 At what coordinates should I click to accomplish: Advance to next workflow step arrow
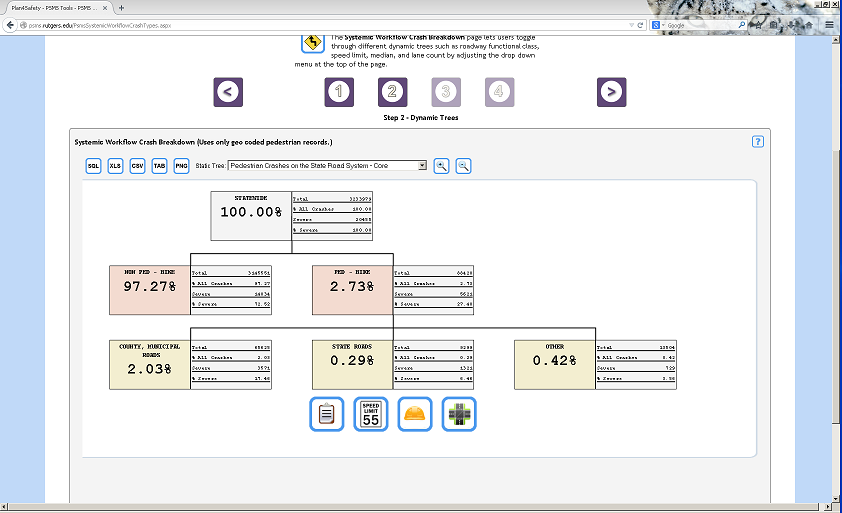pyautogui.click(x=612, y=92)
